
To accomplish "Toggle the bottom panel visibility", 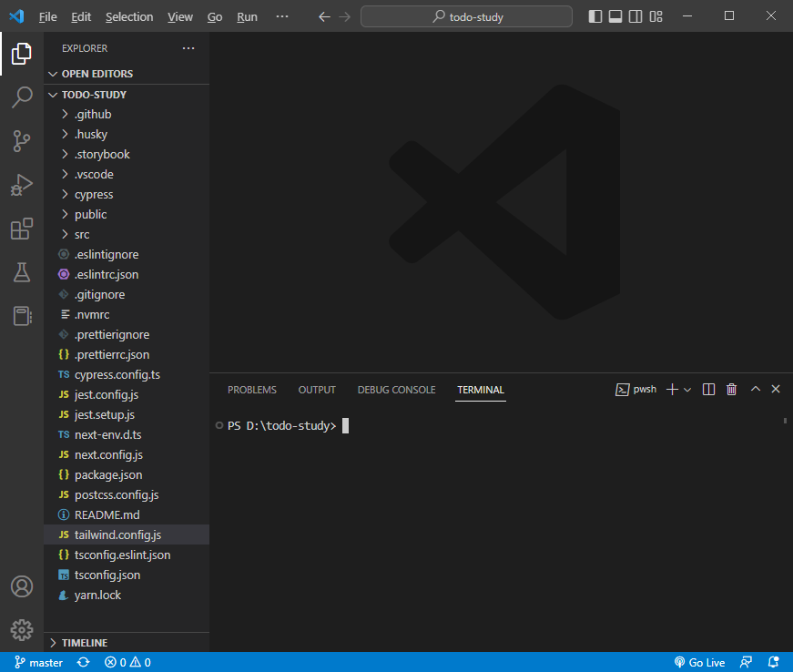I will coord(615,16).
